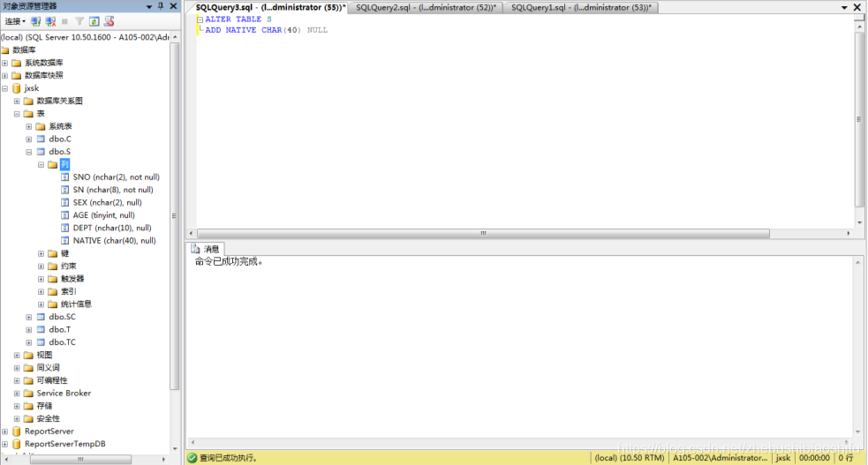Expand the 系统数据库 folder
Image resolution: width=868 pixels, height=465 pixels.
5,63
